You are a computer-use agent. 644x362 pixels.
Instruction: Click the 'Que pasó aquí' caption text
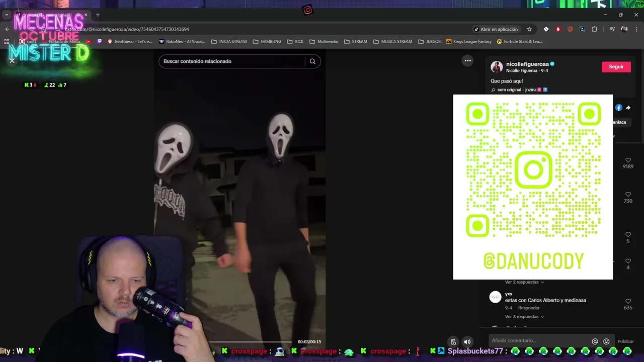(507, 81)
